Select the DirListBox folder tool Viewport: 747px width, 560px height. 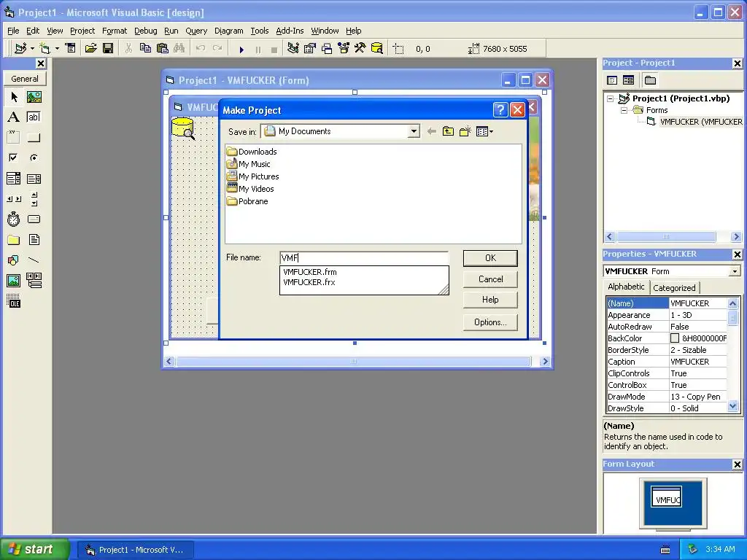(x=14, y=239)
